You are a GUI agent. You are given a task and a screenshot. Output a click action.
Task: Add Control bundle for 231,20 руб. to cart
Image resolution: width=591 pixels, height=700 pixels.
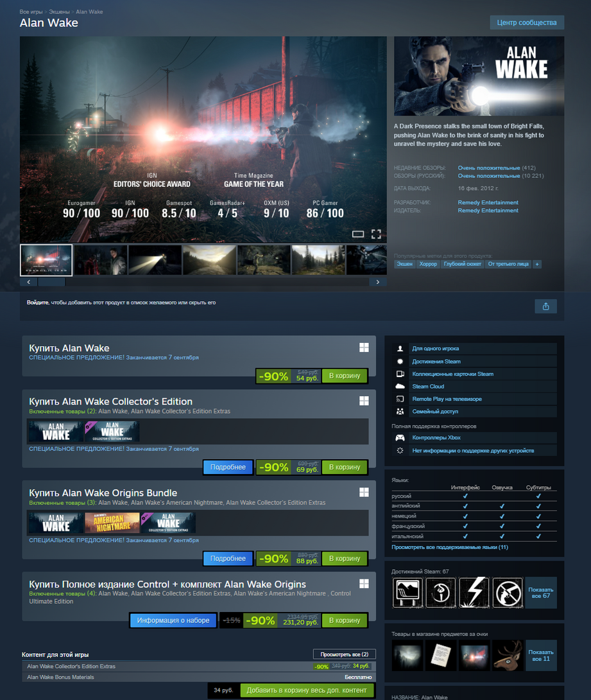click(x=345, y=620)
